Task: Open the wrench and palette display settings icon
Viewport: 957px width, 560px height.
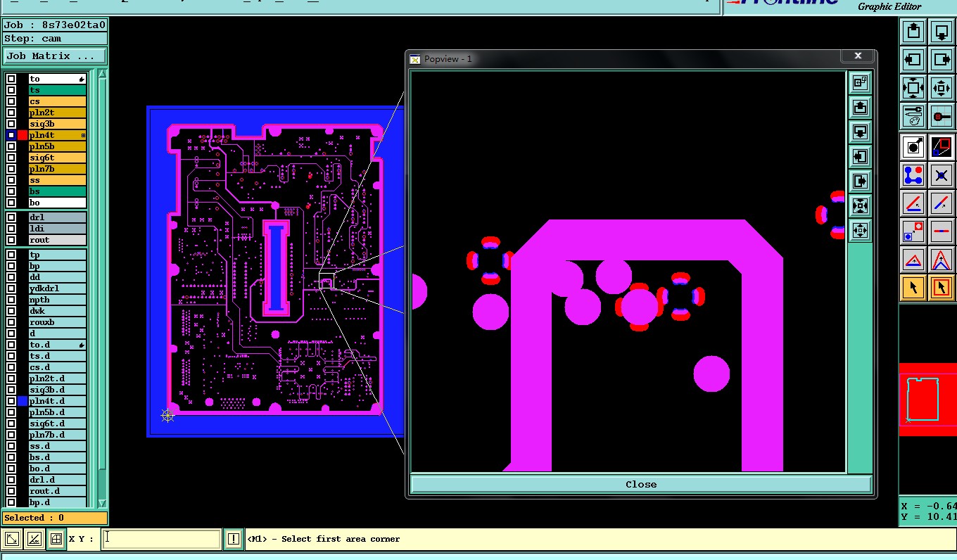Action: pyautogui.click(x=913, y=116)
